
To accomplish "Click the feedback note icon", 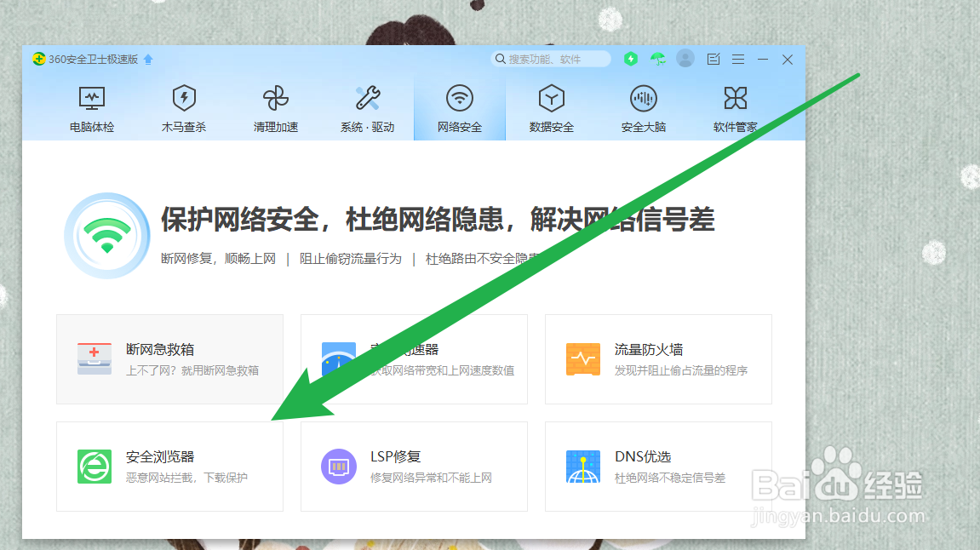I will tap(714, 59).
